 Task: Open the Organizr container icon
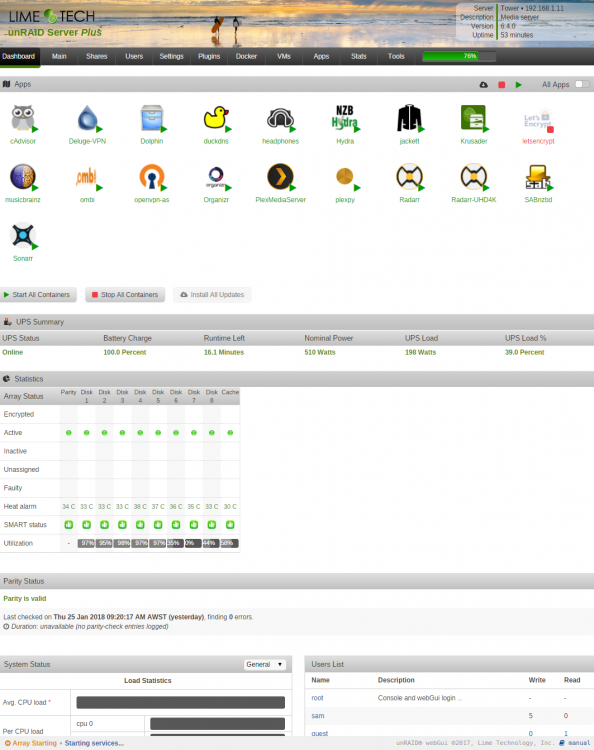click(x=216, y=176)
